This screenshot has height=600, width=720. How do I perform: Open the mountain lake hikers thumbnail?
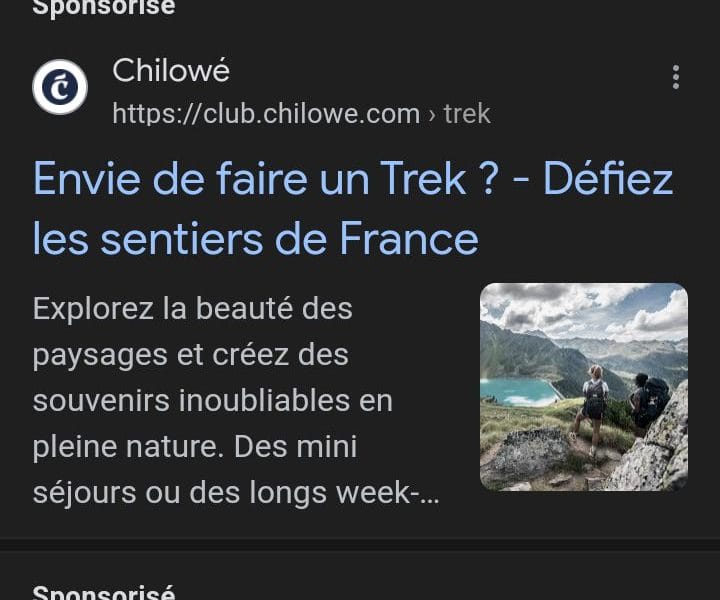(x=584, y=387)
